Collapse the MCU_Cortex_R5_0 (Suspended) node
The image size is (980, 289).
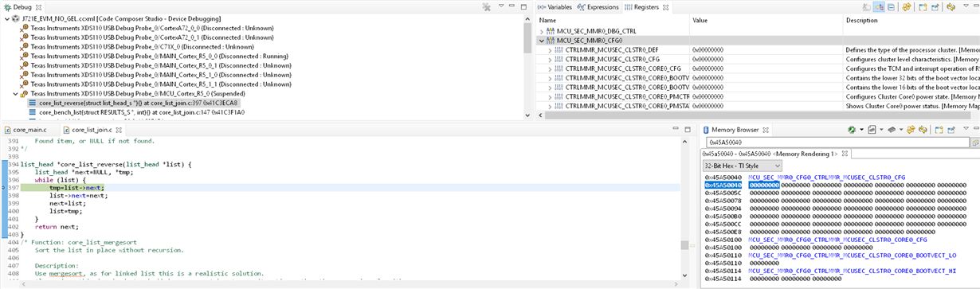pos(15,93)
